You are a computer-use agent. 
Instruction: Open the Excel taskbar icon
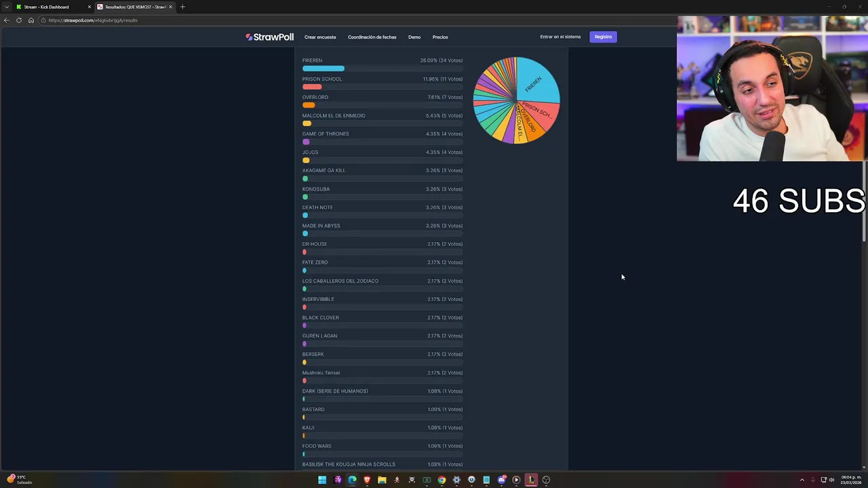tap(427, 480)
